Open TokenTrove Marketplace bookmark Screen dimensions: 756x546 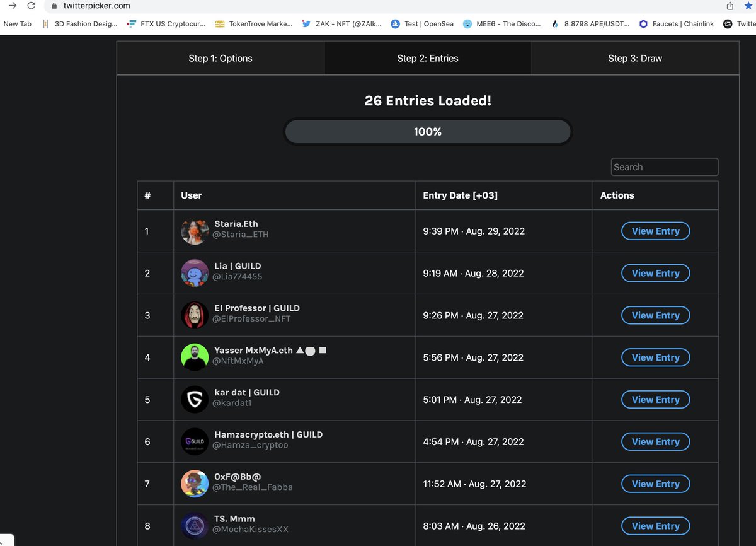pyautogui.click(x=254, y=24)
